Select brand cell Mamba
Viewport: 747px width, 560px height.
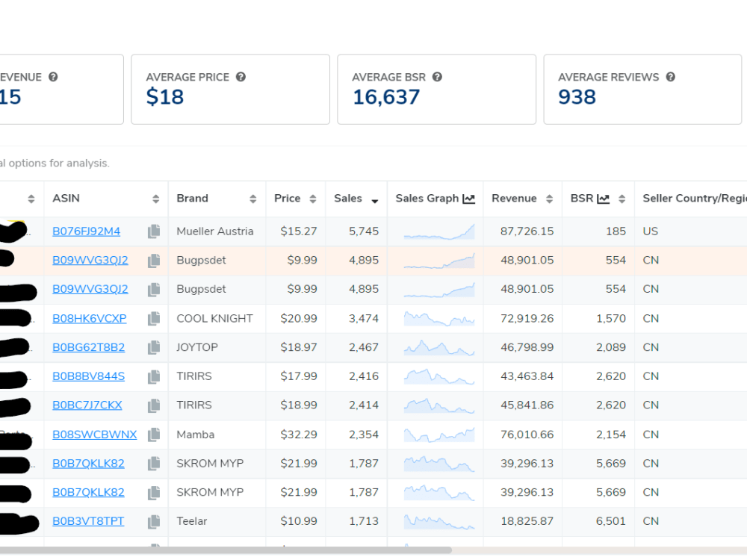coord(195,435)
